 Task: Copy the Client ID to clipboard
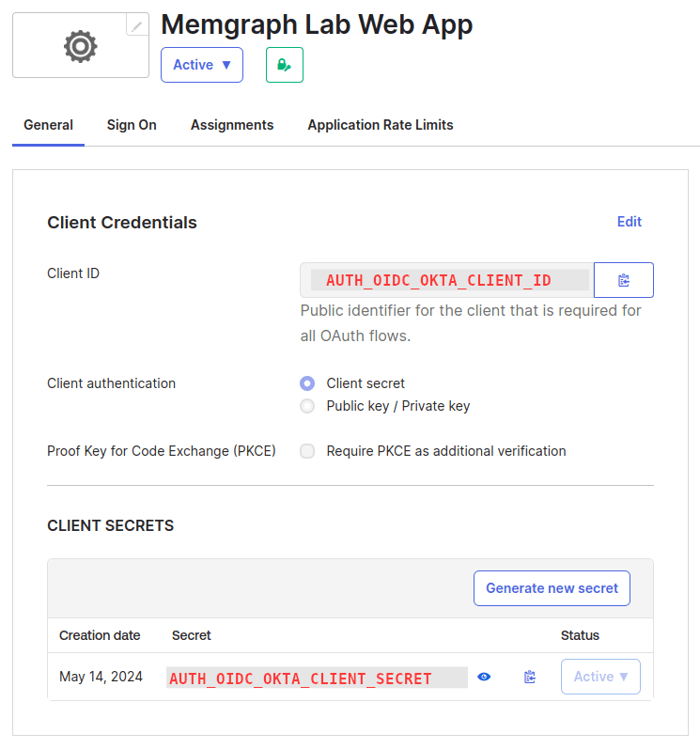pyautogui.click(x=624, y=280)
